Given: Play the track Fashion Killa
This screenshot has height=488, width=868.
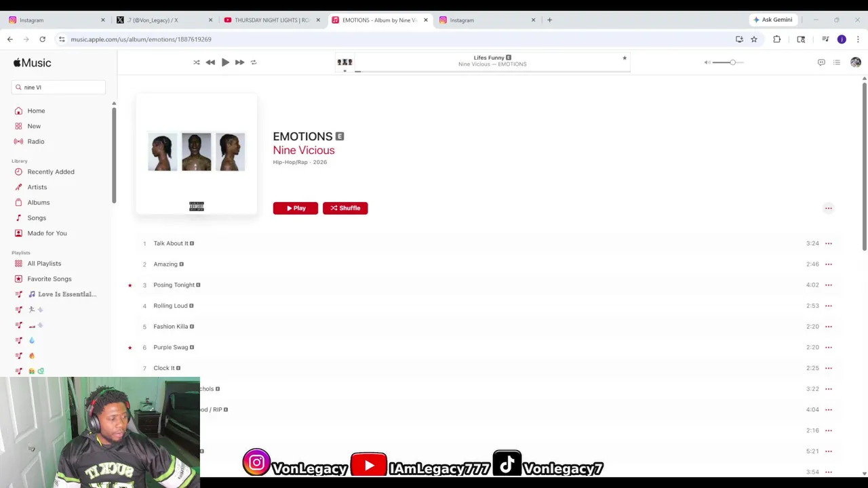Looking at the screenshot, I should coord(171,327).
